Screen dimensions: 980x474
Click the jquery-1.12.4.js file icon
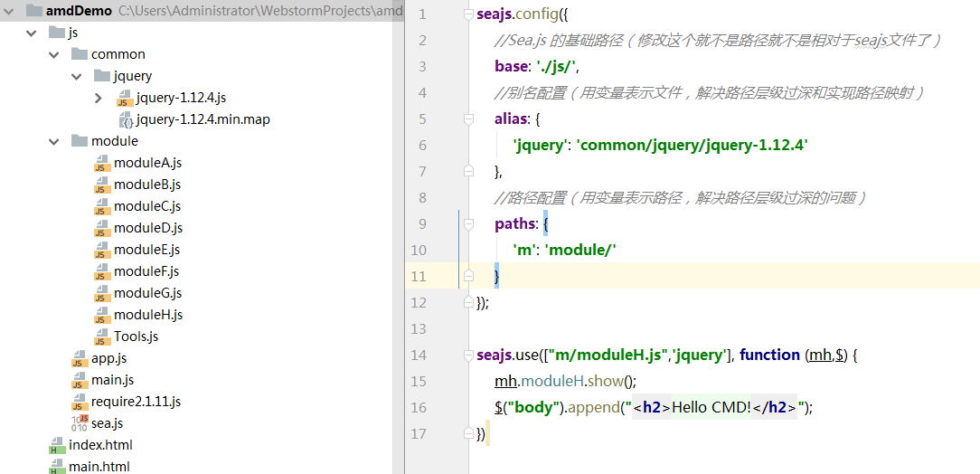click(125, 98)
